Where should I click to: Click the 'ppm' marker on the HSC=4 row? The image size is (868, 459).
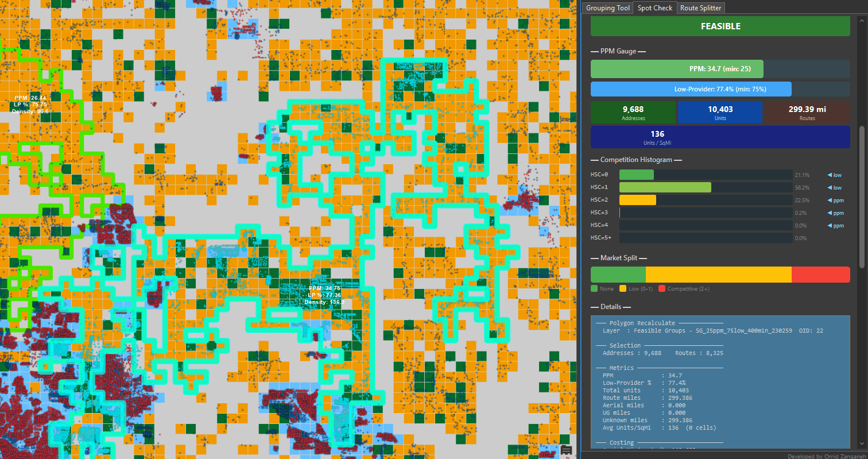[835, 225]
